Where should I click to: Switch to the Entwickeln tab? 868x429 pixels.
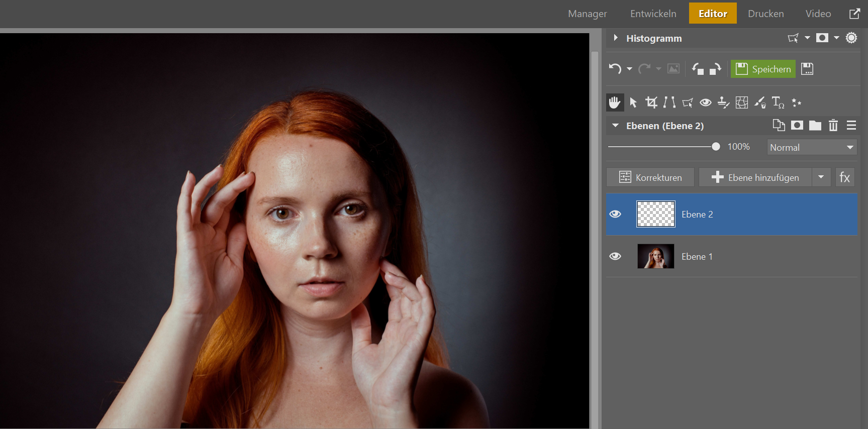pos(653,14)
